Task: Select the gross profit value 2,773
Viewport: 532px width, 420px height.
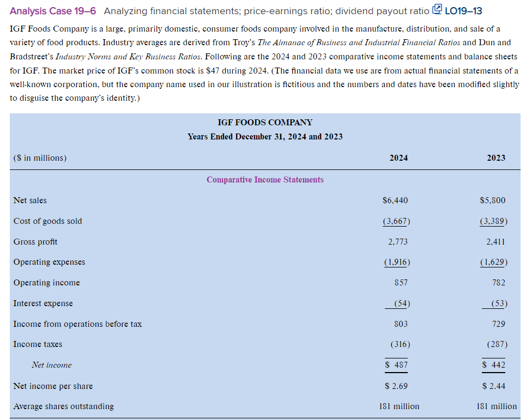Action: click(398, 242)
